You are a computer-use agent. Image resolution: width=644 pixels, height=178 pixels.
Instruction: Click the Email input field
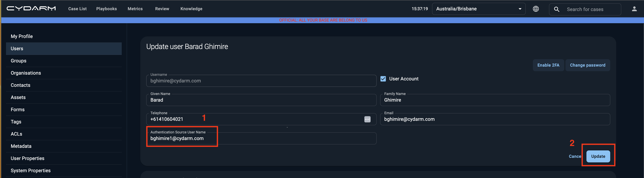coord(495,119)
